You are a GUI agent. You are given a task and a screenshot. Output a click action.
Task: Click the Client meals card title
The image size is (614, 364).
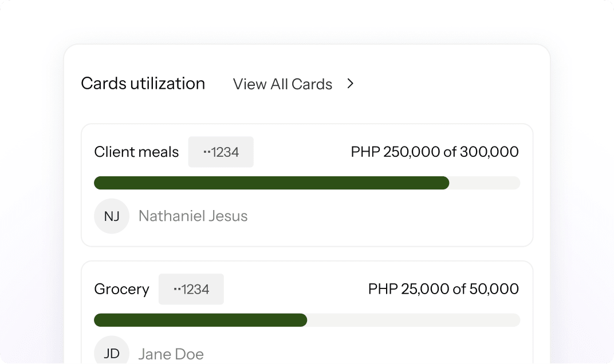(136, 152)
